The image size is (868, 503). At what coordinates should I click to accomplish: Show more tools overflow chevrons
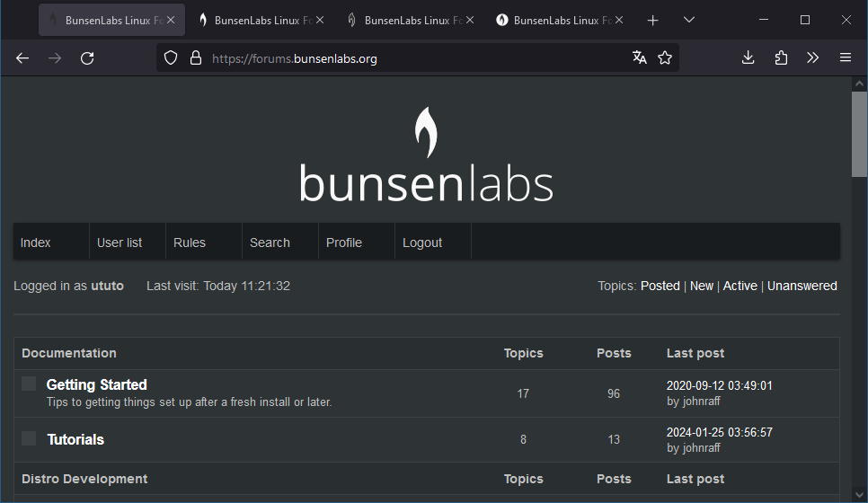click(x=812, y=57)
